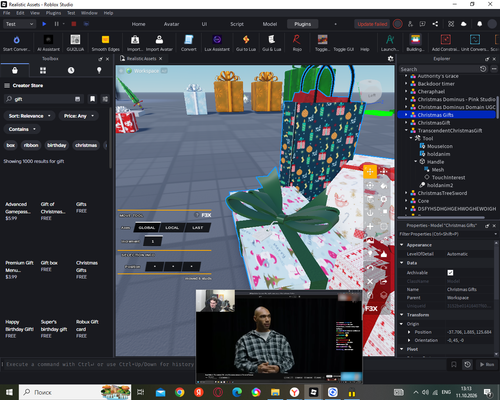500x400 pixels.
Task: Open the Price: Any dropdown
Action: (x=79, y=116)
